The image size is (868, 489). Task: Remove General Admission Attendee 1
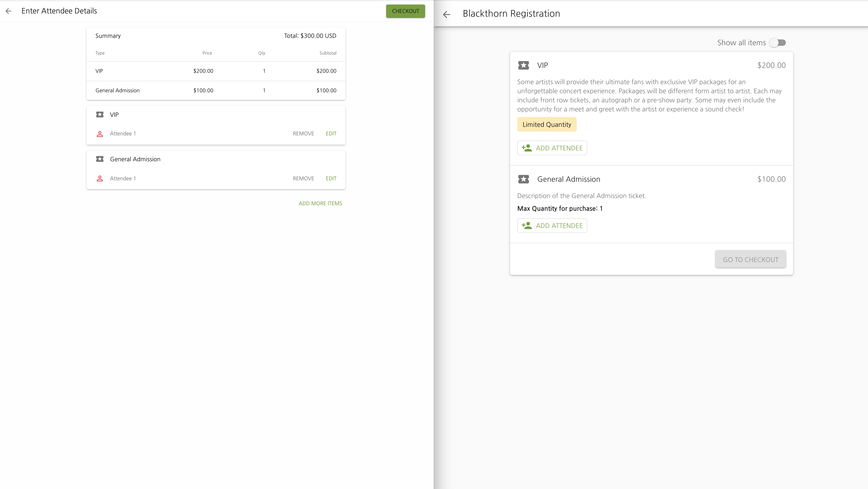pos(303,178)
